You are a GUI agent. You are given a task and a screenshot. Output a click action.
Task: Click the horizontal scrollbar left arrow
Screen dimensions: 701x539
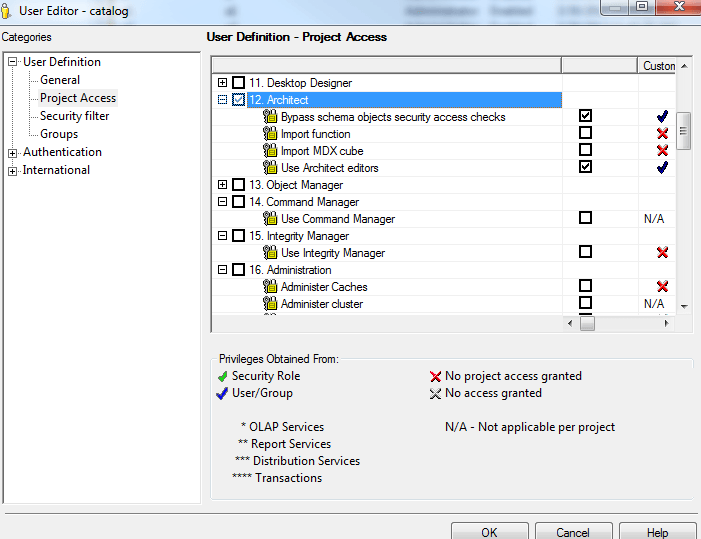(570, 323)
